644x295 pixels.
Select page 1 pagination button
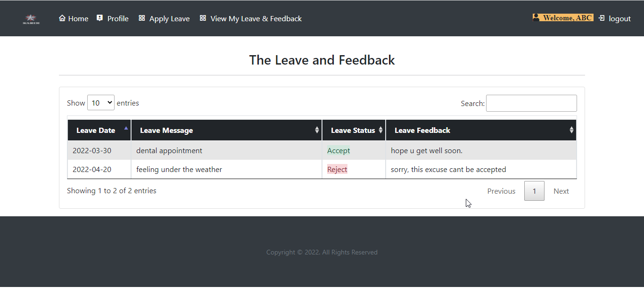534,191
